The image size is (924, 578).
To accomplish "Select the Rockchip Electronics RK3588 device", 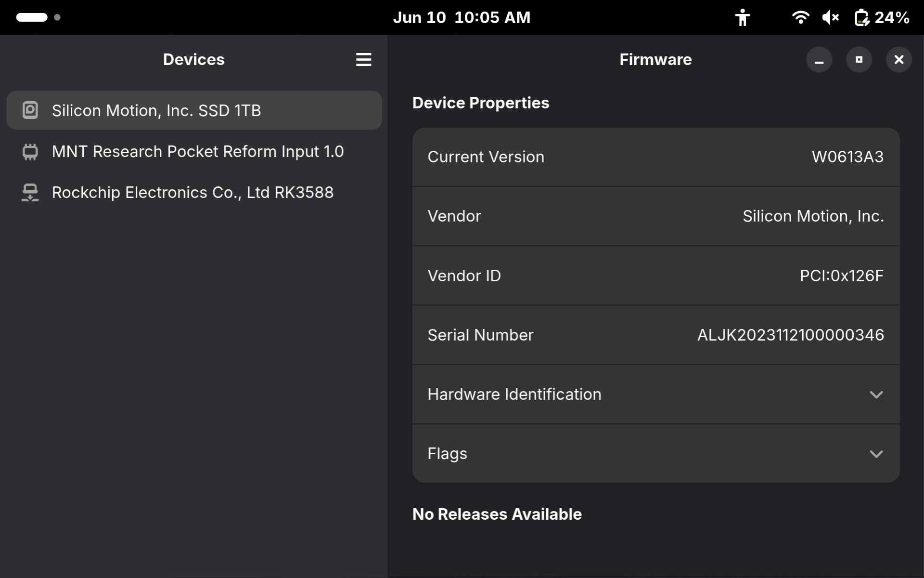I will coord(194,193).
